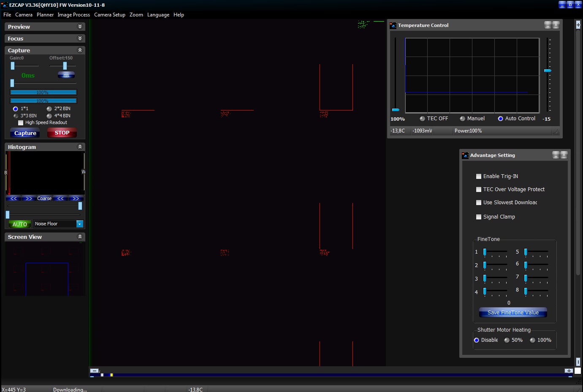583x392 pixels.
Task: Click horizontal scrollbar plus button
Action: coord(569,371)
